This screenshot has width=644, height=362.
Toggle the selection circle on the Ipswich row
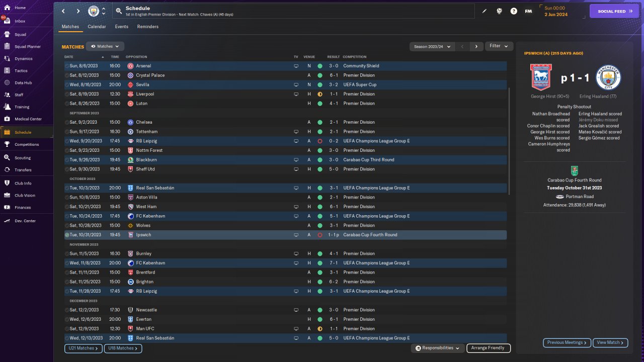click(x=67, y=235)
